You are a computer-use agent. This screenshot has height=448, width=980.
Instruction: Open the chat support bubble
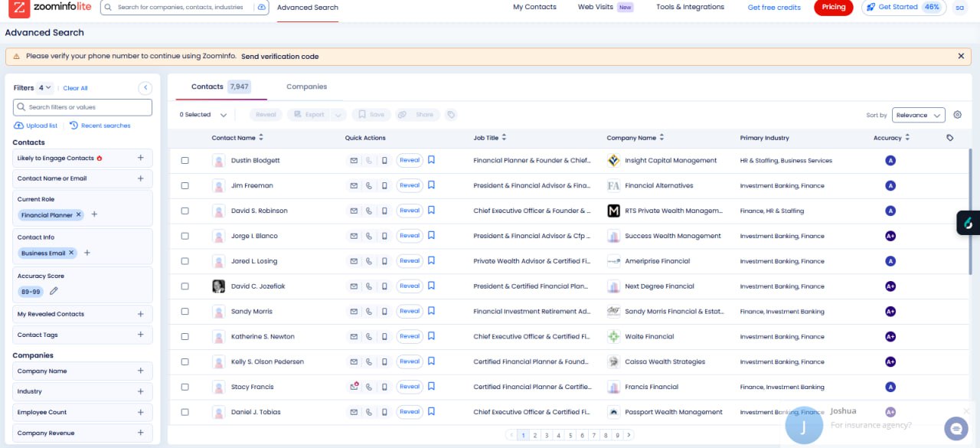point(955,429)
